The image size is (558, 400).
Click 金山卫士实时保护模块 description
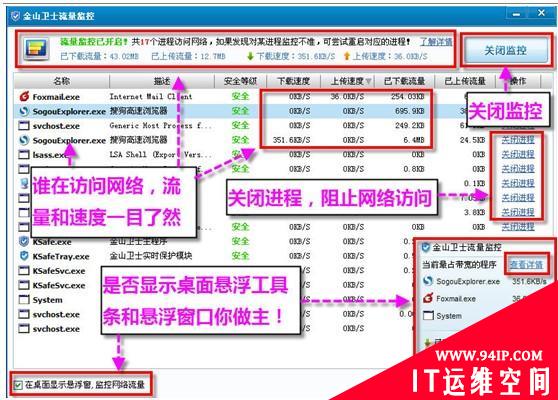point(151,256)
